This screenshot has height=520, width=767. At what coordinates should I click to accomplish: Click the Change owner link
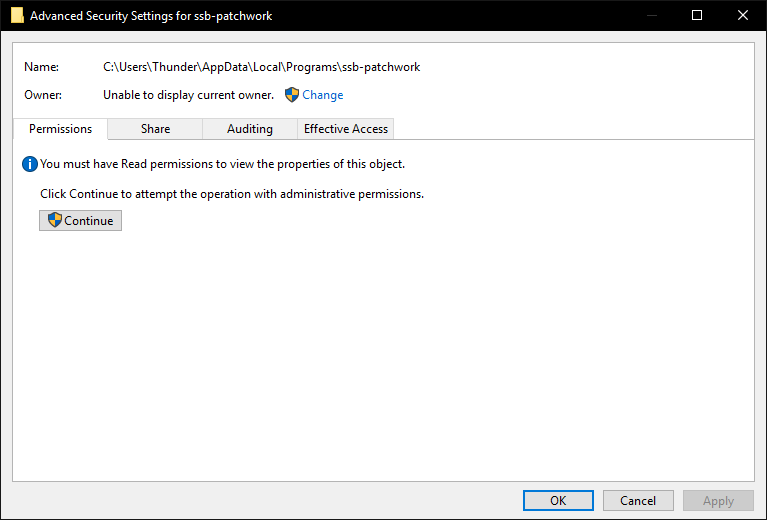[x=323, y=95]
